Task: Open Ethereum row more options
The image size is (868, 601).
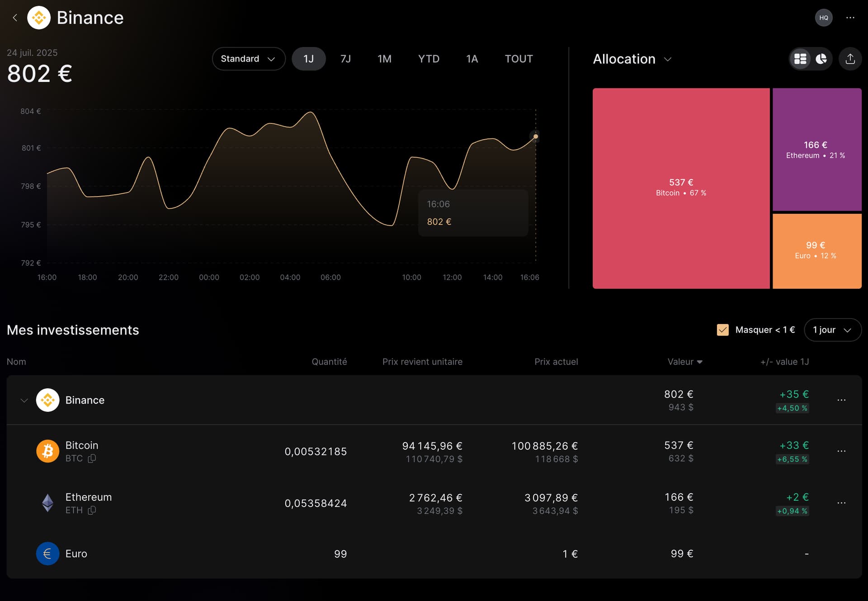Action: click(841, 503)
